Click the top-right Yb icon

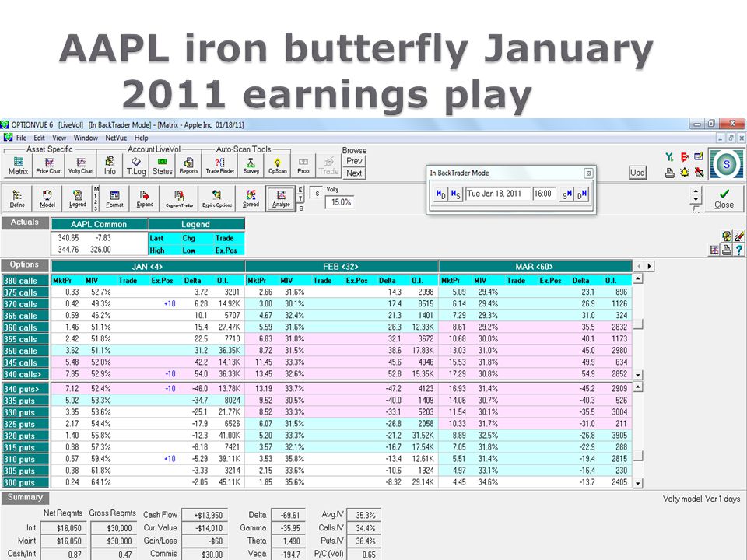[669, 156]
